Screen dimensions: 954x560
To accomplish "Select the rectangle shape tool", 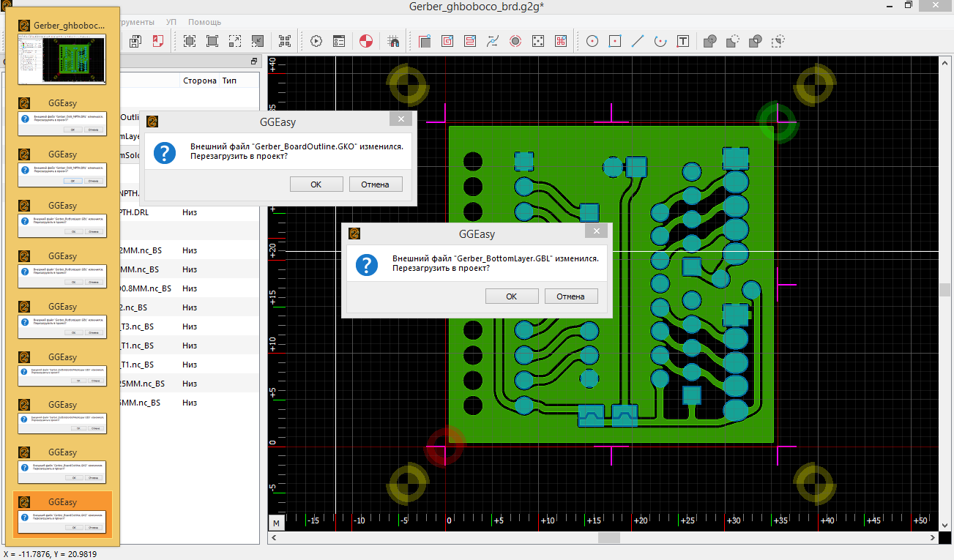I will point(615,41).
